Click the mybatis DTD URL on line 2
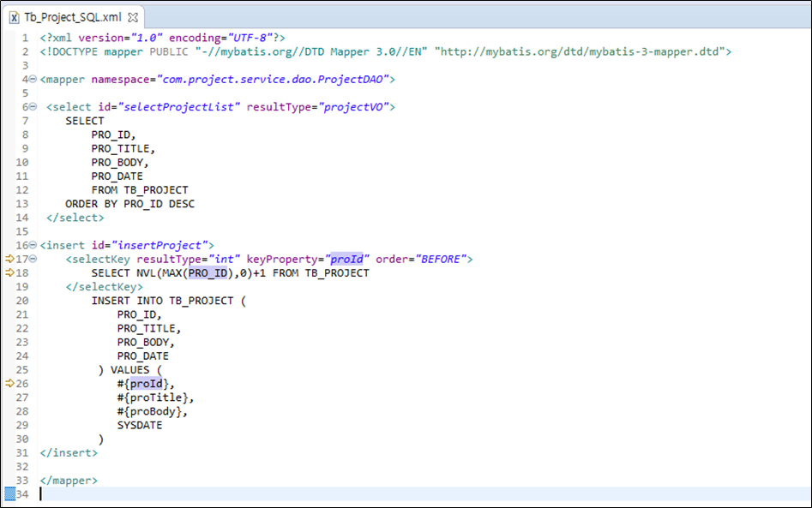The image size is (812, 508). (x=580, y=51)
